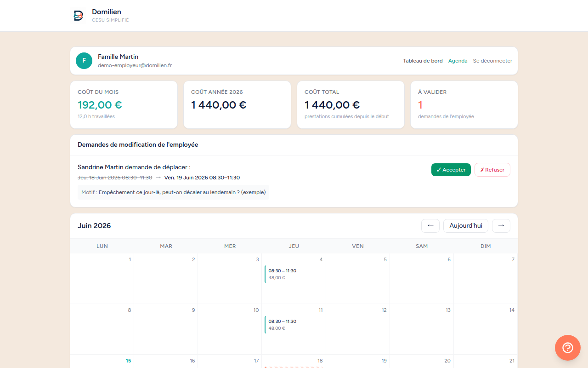Screen dimensions: 588x368
Task: Go to previous month with left arrow
Action: [x=430, y=226]
